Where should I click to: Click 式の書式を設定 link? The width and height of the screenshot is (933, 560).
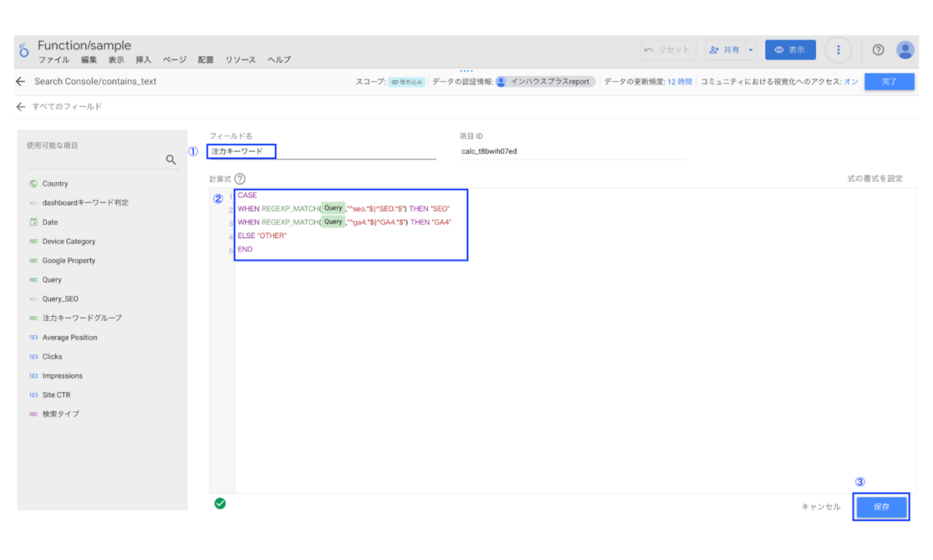pyautogui.click(x=874, y=179)
